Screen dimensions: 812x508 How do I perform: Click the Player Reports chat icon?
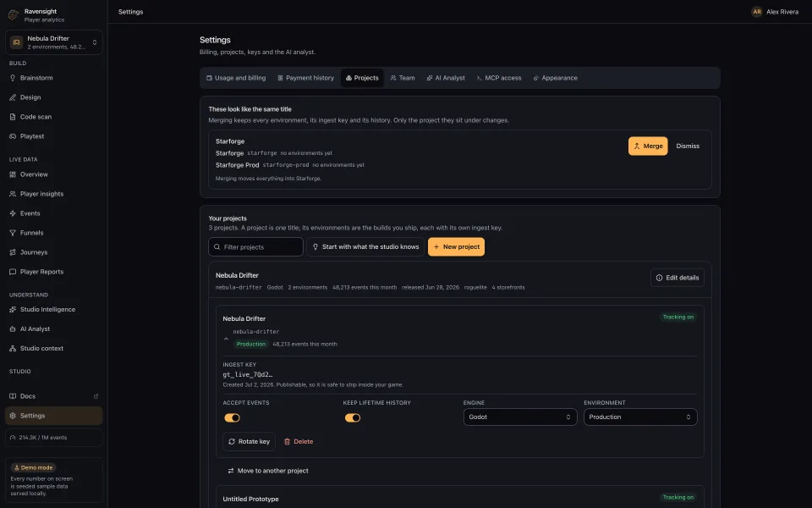pyautogui.click(x=13, y=272)
